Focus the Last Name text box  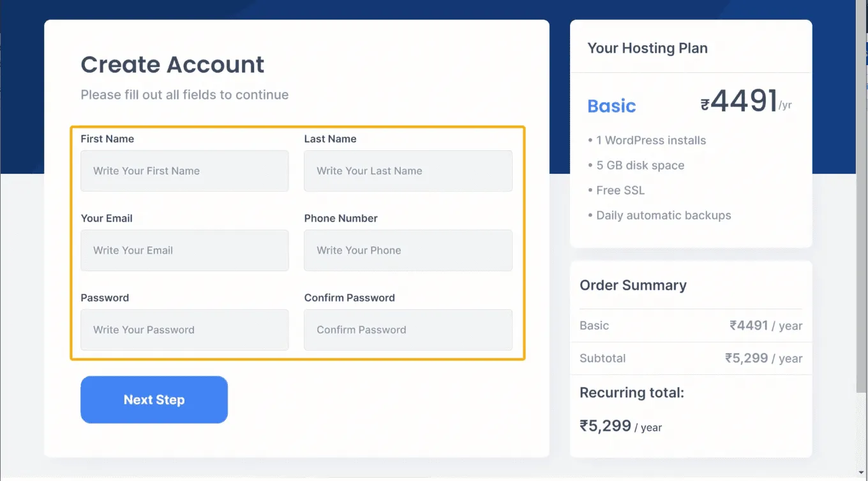click(408, 171)
